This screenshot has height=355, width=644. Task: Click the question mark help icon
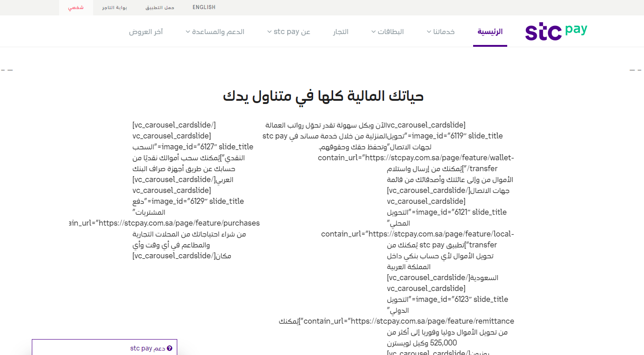pyautogui.click(x=170, y=348)
